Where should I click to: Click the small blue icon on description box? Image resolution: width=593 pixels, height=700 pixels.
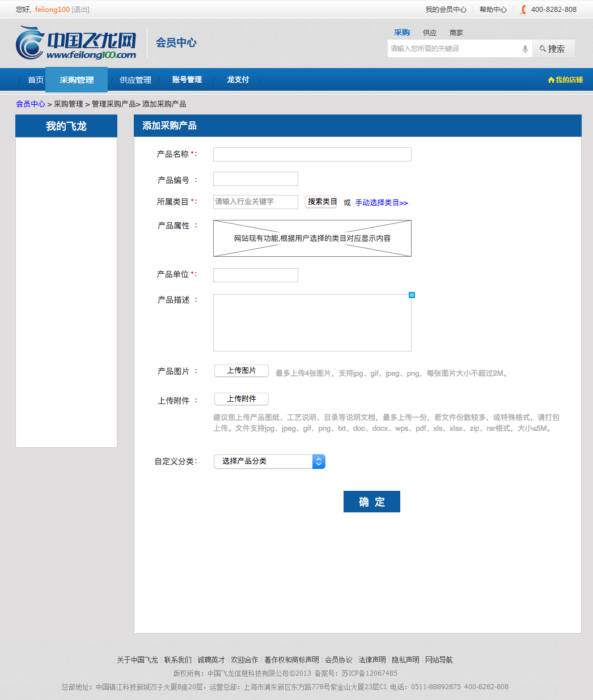412,295
